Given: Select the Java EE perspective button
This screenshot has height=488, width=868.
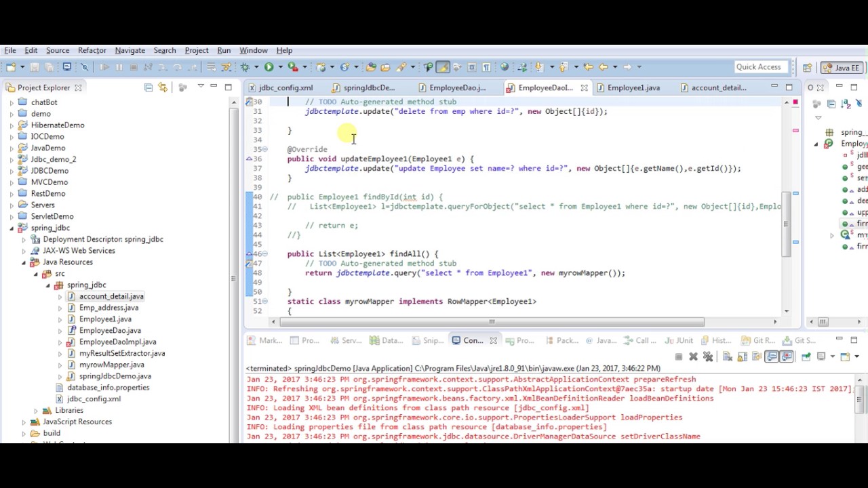Looking at the screenshot, I should (x=842, y=68).
